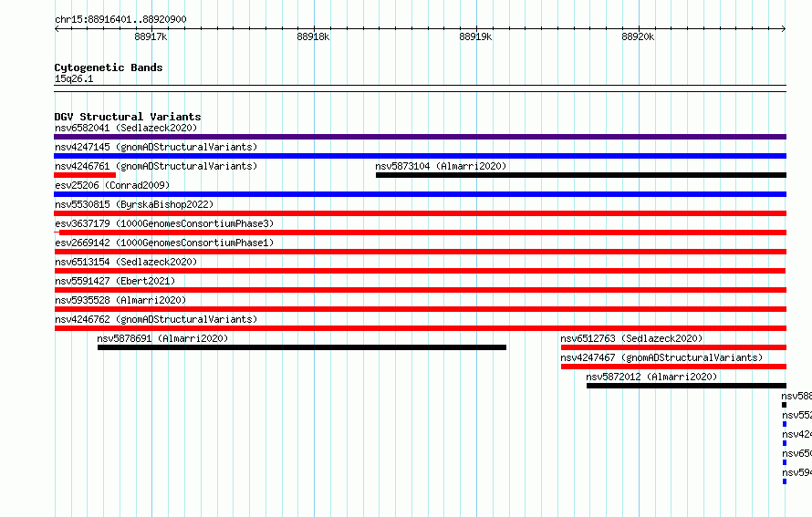The width and height of the screenshot is (812, 517).
Task: Open nsv5530815 (ByrskaBishop2022) label
Action: (x=134, y=204)
